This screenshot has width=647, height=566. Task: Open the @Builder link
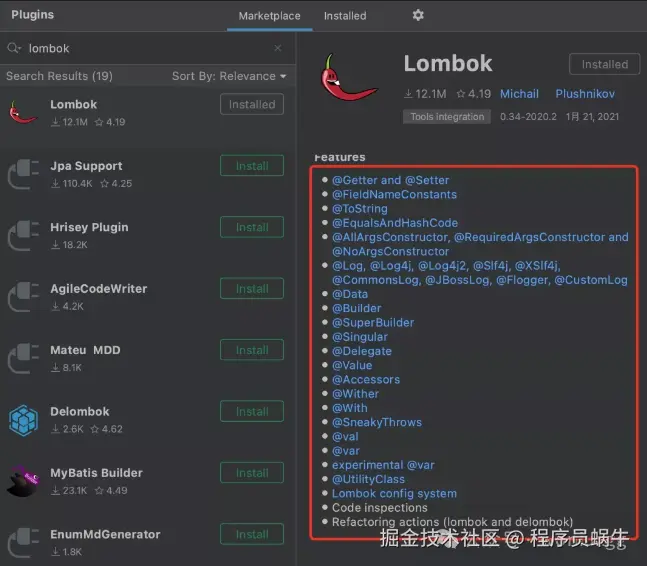pyautogui.click(x=357, y=309)
